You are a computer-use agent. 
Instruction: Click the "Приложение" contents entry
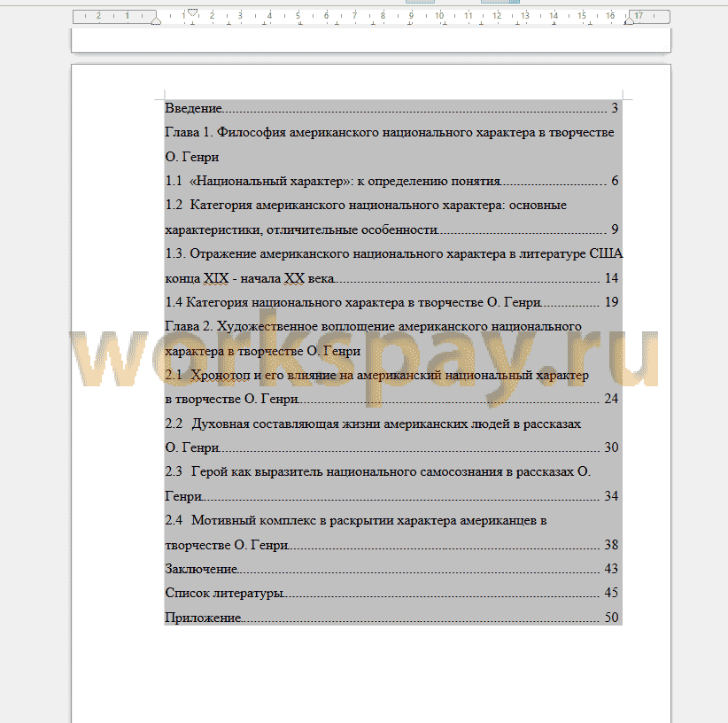pyautogui.click(x=391, y=618)
